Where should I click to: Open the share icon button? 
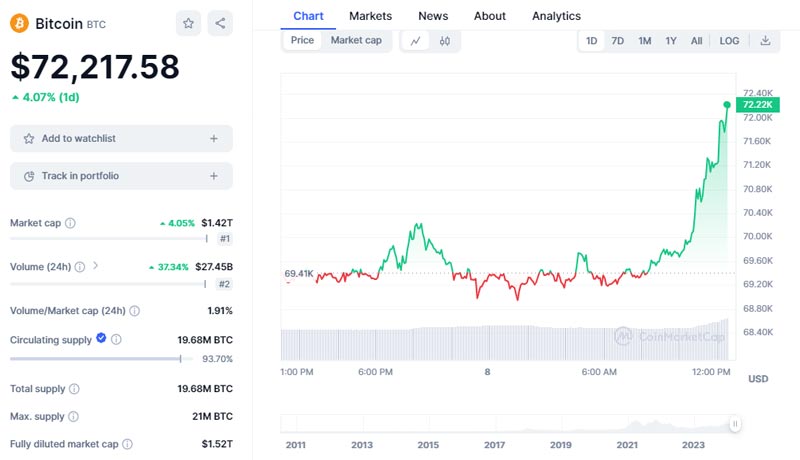220,23
